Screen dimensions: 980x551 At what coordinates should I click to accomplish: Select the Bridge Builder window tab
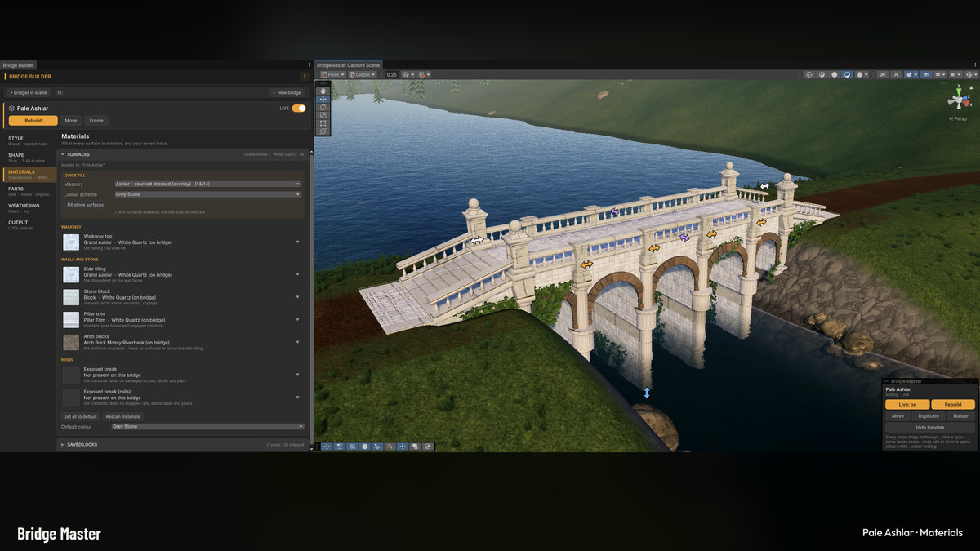pos(18,65)
